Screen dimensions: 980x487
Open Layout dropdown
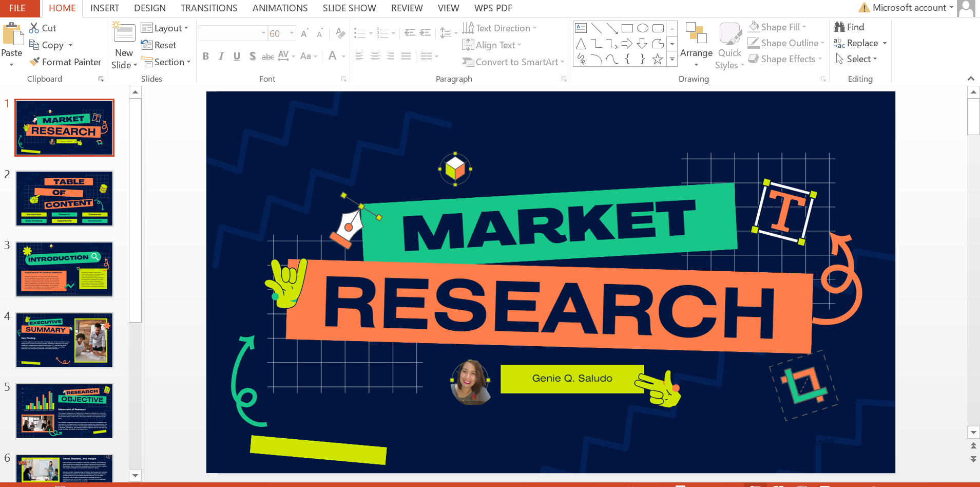coord(165,28)
